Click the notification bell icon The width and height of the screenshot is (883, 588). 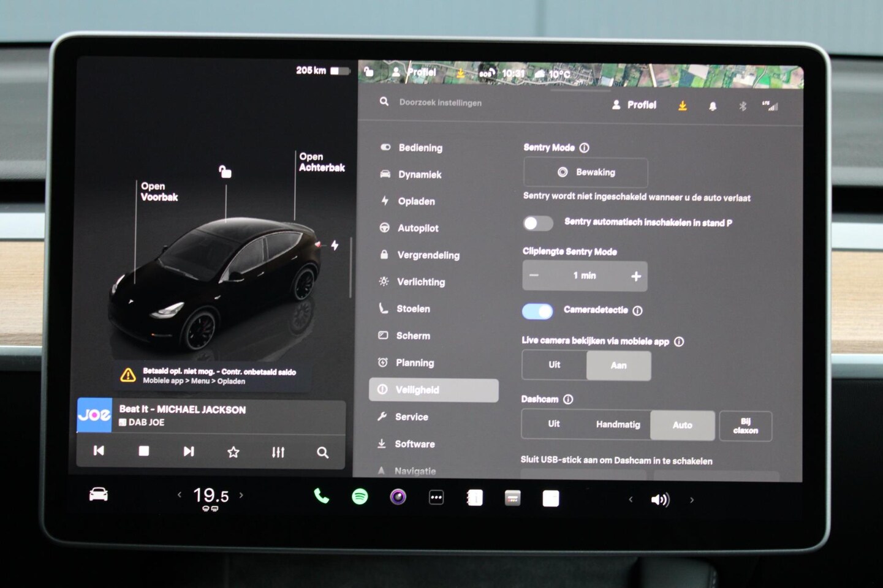tap(713, 107)
